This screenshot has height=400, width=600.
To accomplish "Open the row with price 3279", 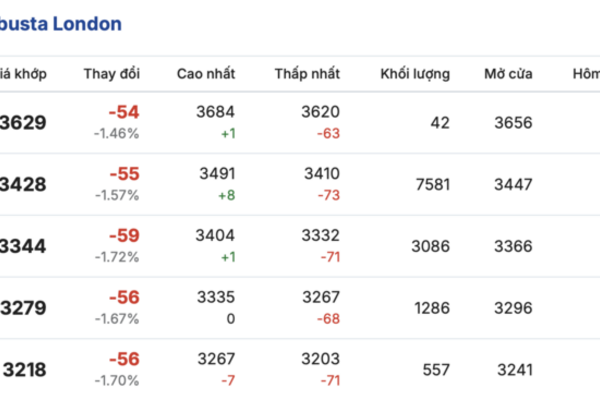I will coord(25,308).
